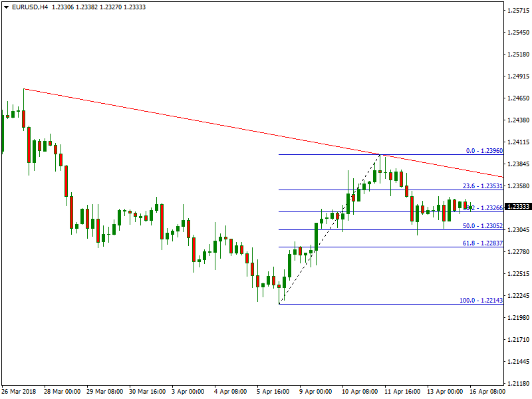This screenshot has height=399, width=532.
Task: Click the 11 Apr 16:00 time label
Action: pyautogui.click(x=402, y=392)
